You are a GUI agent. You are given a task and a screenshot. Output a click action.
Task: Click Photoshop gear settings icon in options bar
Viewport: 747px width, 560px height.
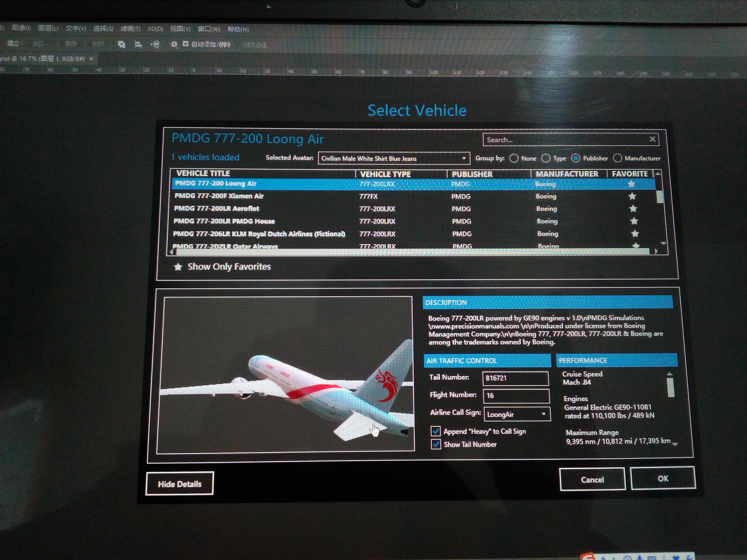tap(174, 44)
